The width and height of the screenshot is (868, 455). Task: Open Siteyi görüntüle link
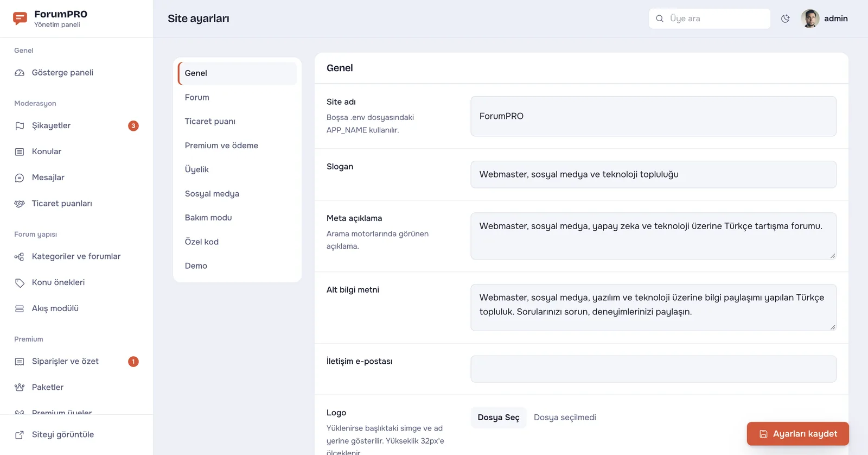click(76, 435)
